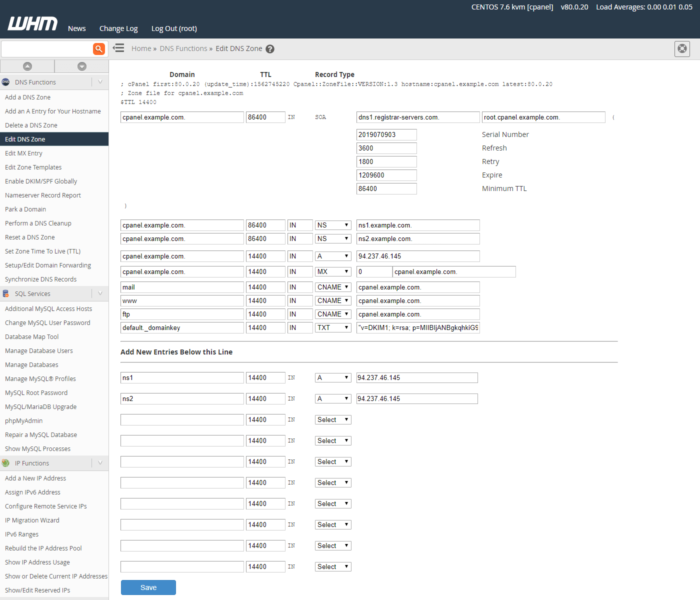Click the scroll-up arrow in sidebar
The height and width of the screenshot is (600, 700).
pyautogui.click(x=27, y=66)
